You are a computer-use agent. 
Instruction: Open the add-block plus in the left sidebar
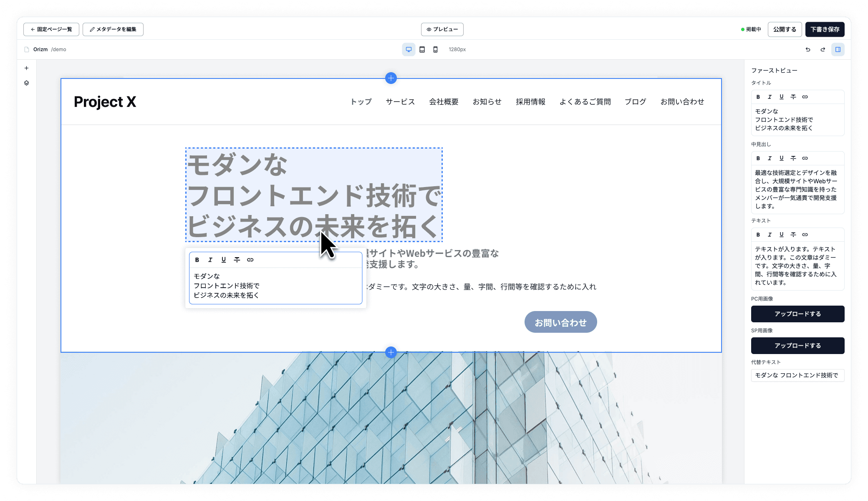(27, 68)
